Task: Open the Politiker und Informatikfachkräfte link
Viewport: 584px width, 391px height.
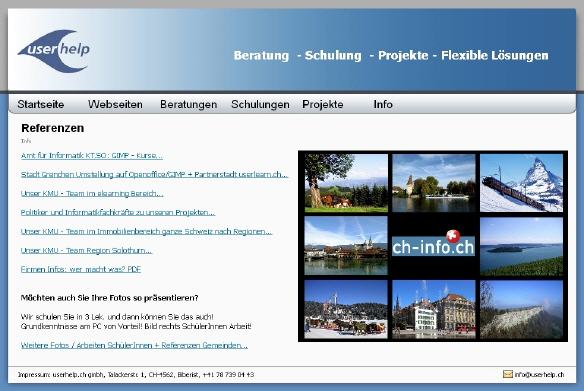Action: (118, 212)
